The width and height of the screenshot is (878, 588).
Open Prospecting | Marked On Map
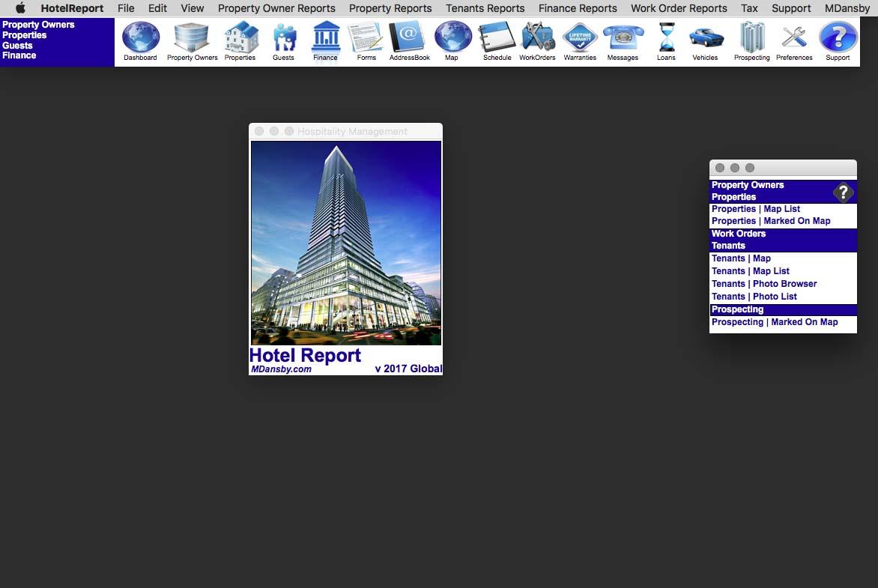(775, 322)
